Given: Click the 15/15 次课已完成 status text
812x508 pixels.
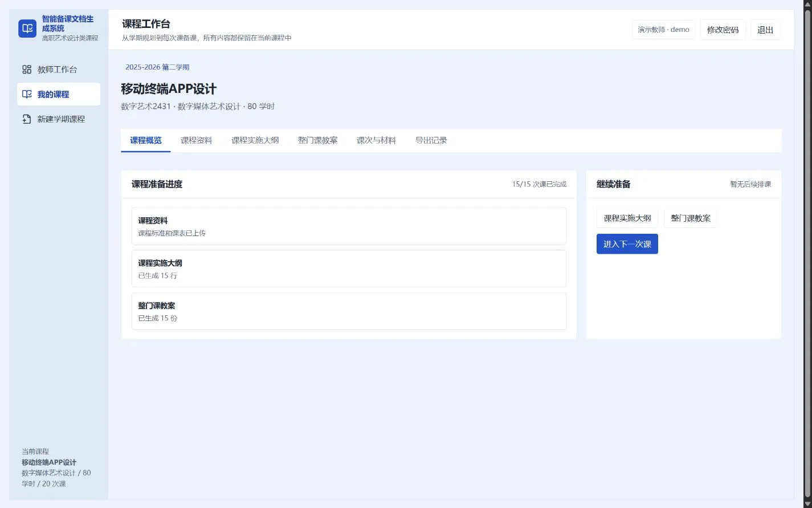Looking at the screenshot, I should (539, 184).
